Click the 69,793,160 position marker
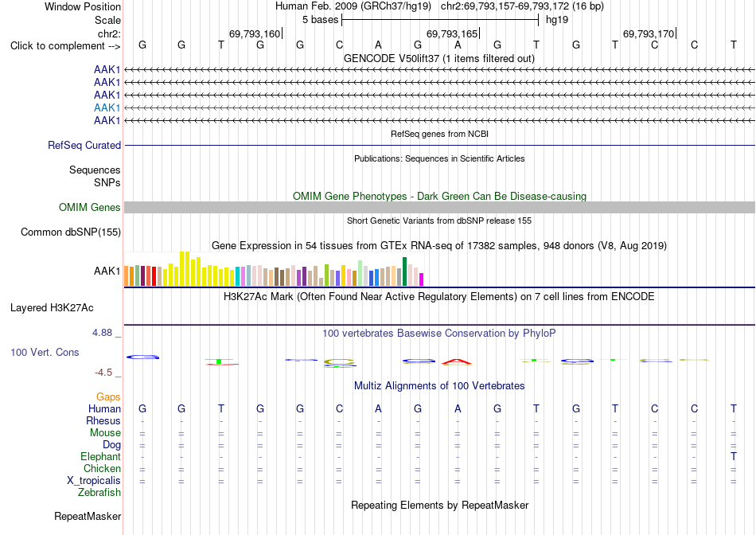 tap(255, 33)
